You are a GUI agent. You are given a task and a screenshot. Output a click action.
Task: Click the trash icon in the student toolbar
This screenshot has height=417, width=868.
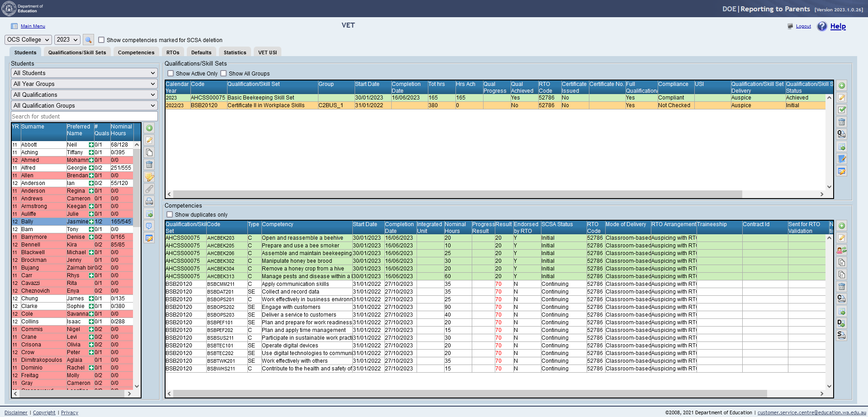point(149,165)
